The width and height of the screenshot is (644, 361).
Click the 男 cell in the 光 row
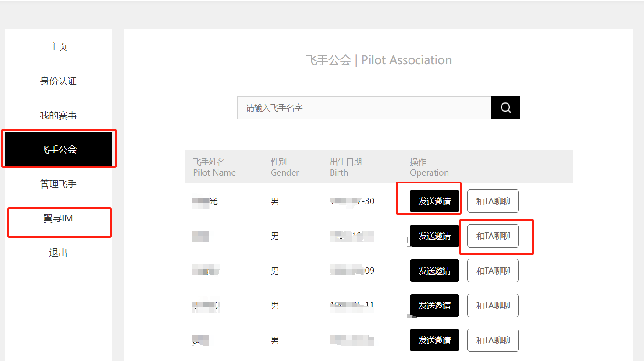pos(275,201)
